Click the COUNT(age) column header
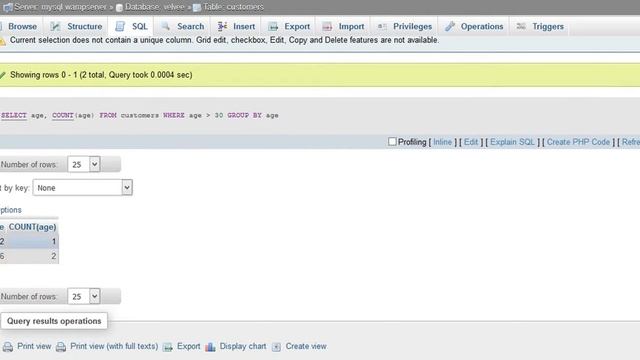Image resolution: width=640 pixels, height=360 pixels. (33, 227)
